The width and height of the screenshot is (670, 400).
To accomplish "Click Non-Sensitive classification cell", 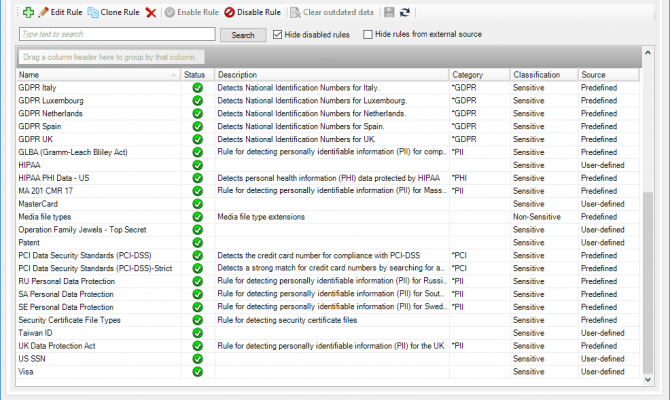I will tap(536, 217).
